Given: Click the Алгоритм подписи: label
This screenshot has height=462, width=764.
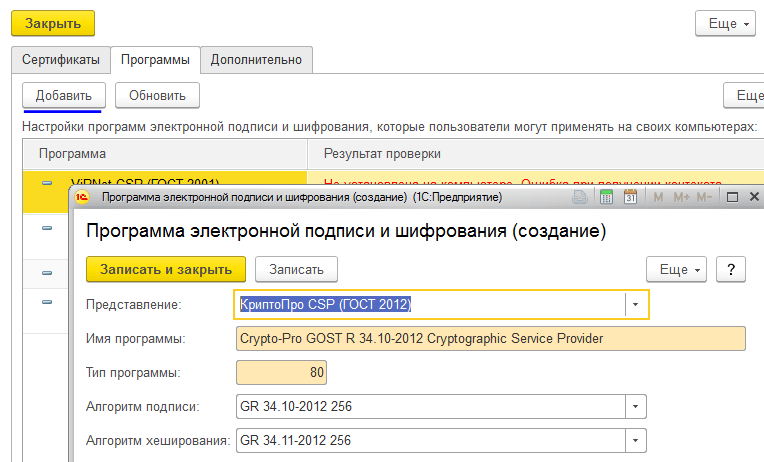Looking at the screenshot, I should [x=143, y=406].
